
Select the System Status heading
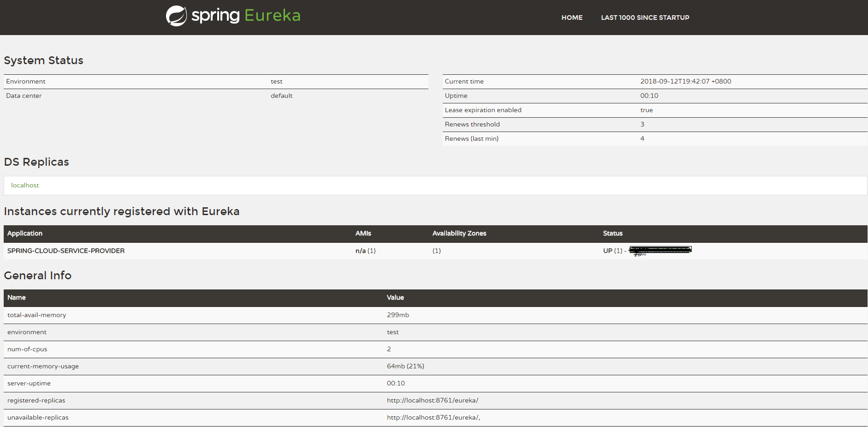click(43, 60)
